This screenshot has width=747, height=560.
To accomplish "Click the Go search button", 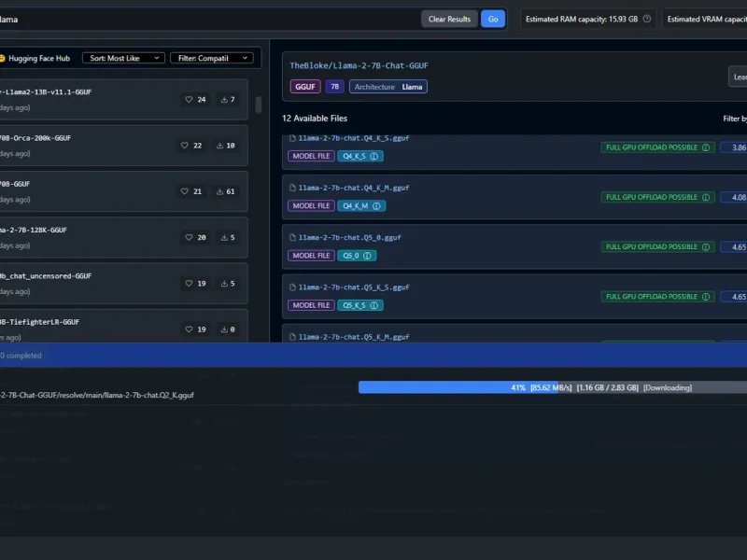I will tap(493, 19).
